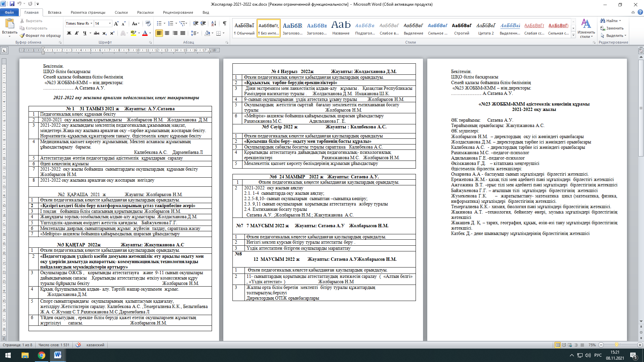Click the justify alignment icon
The width and height of the screenshot is (644, 362).
(183, 33)
